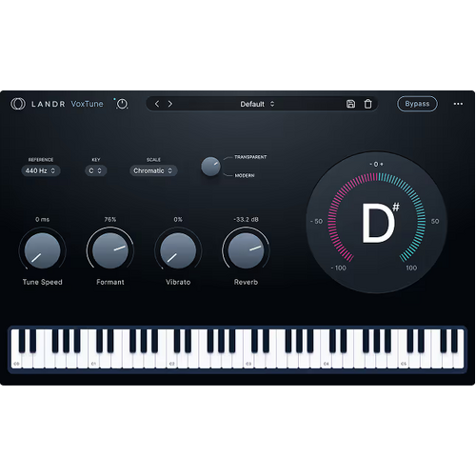476x476 pixels.
Task: Click the Reverb knob
Action: pos(246,250)
